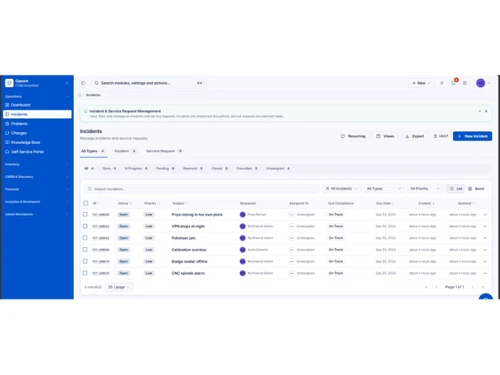Image resolution: width=500 pixels, height=375 pixels.
Task: Open row actions menu for VPN drops at night
Action: [x=485, y=226]
